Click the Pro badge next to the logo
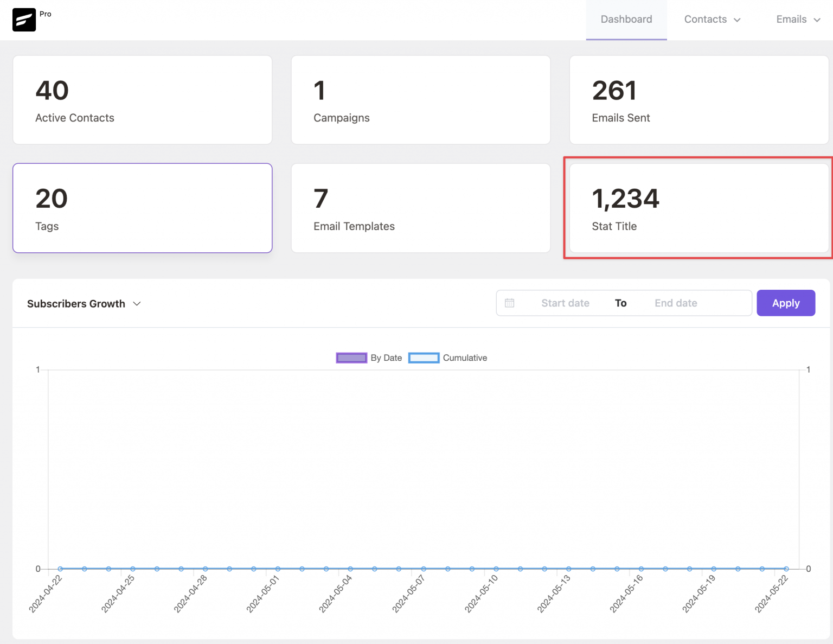Image resolution: width=833 pixels, height=644 pixels. coord(46,14)
